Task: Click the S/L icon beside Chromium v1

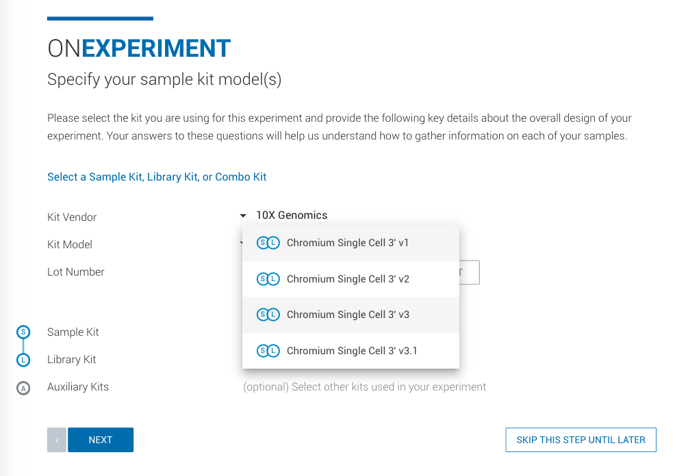Action: click(268, 243)
